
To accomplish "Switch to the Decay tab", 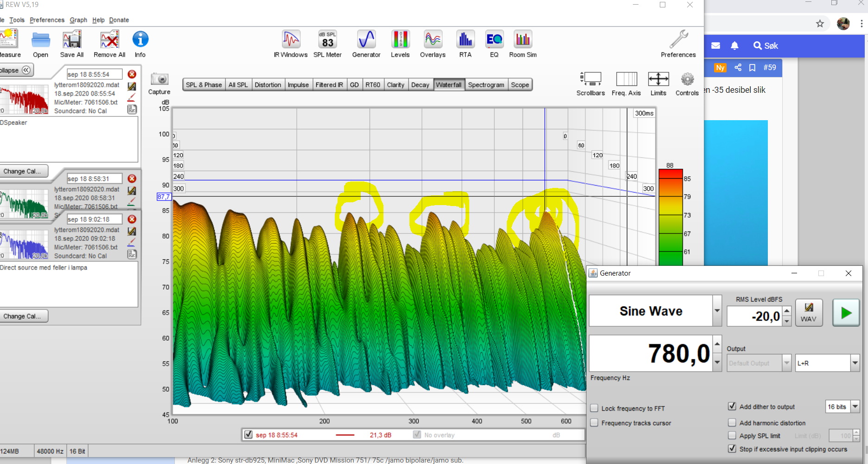I will 420,84.
